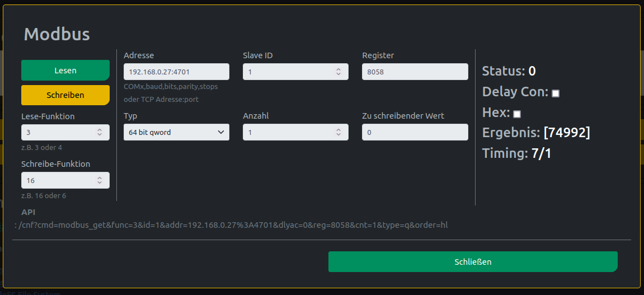Focus the Adresse input field
The width and height of the screenshot is (644, 295).
[177, 72]
